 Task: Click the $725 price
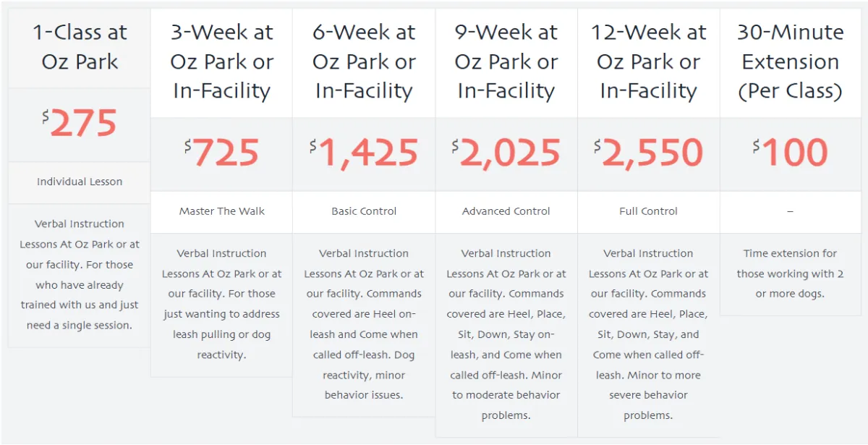click(x=221, y=153)
